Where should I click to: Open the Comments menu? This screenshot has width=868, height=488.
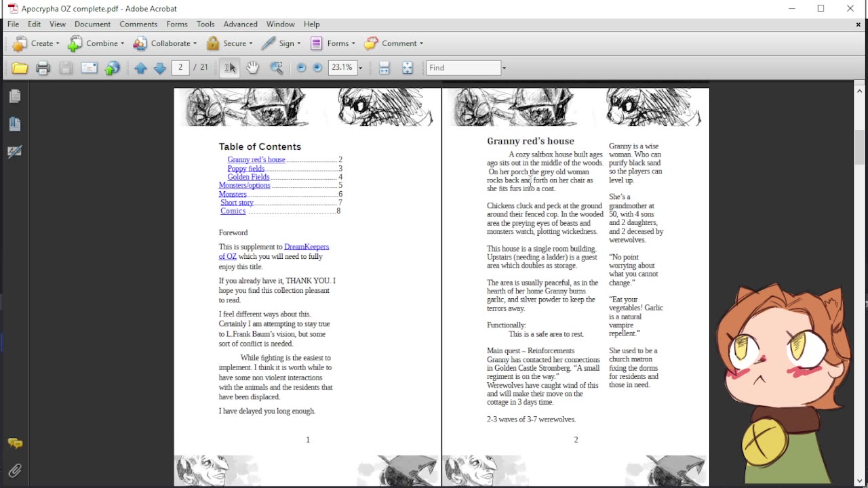138,24
